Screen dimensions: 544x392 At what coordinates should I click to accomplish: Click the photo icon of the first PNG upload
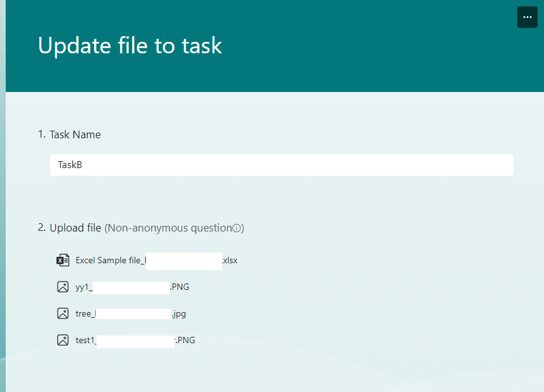click(x=62, y=287)
